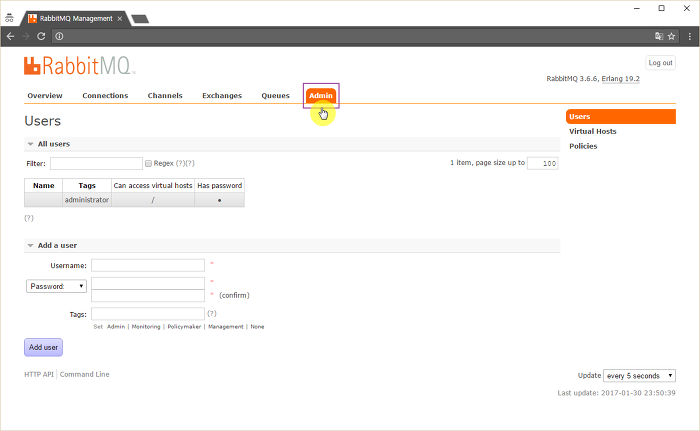Open a new browser tab

140,19
